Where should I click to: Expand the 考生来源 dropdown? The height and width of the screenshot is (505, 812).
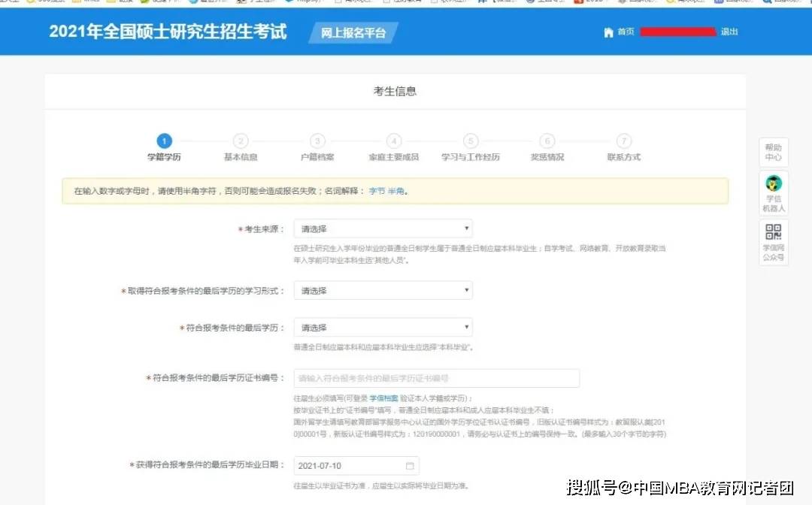(x=383, y=228)
